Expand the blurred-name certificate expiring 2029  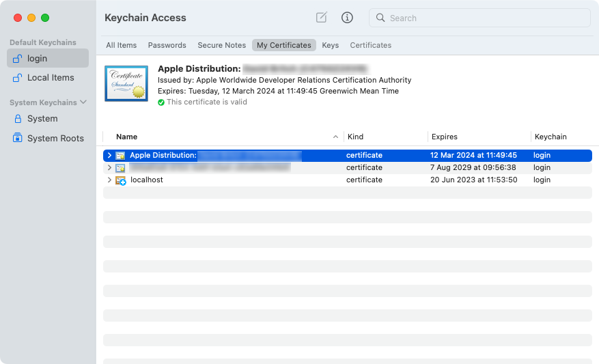pyautogui.click(x=109, y=167)
